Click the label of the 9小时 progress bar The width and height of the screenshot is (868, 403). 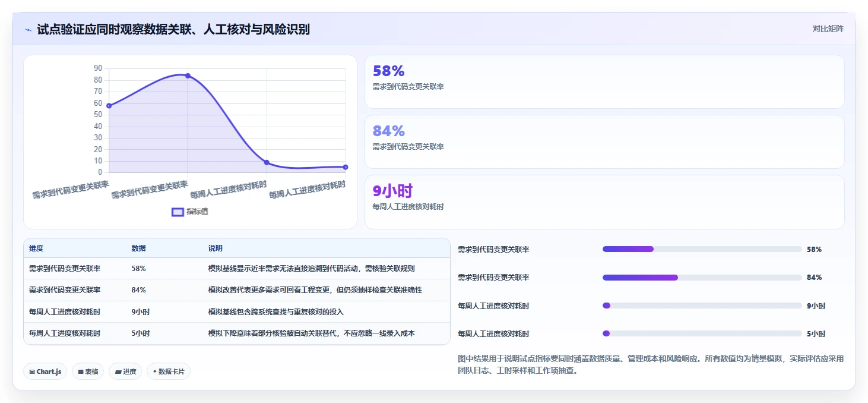(x=493, y=306)
